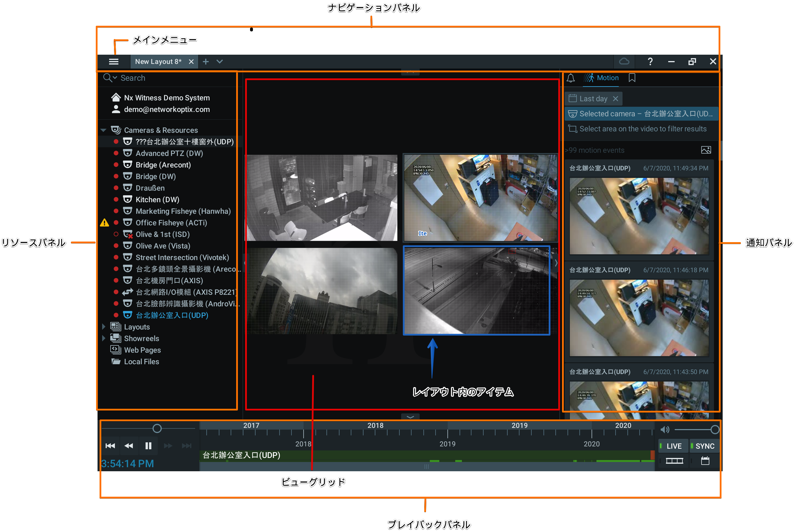Open the layout tabs dropdown chevron
The width and height of the screenshot is (795, 532).
click(220, 62)
